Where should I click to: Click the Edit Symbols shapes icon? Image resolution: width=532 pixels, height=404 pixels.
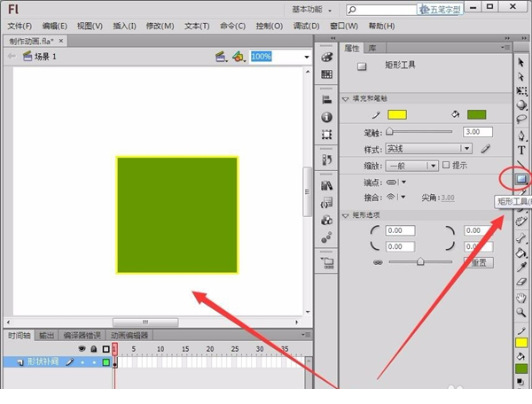(x=239, y=57)
